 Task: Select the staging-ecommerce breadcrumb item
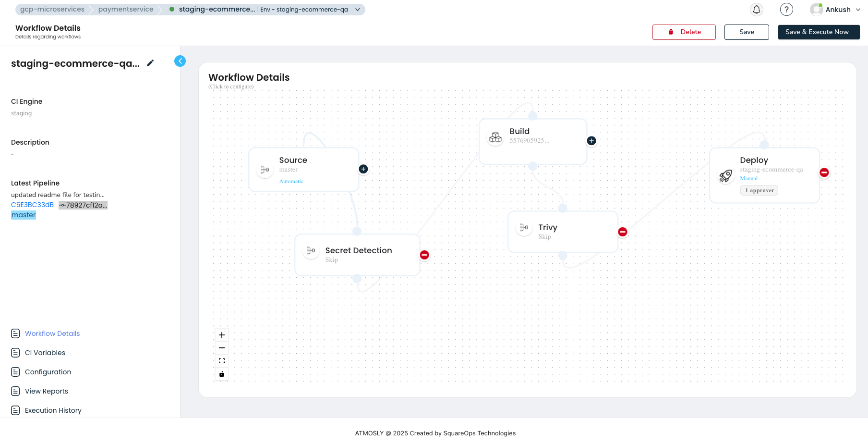tap(217, 9)
